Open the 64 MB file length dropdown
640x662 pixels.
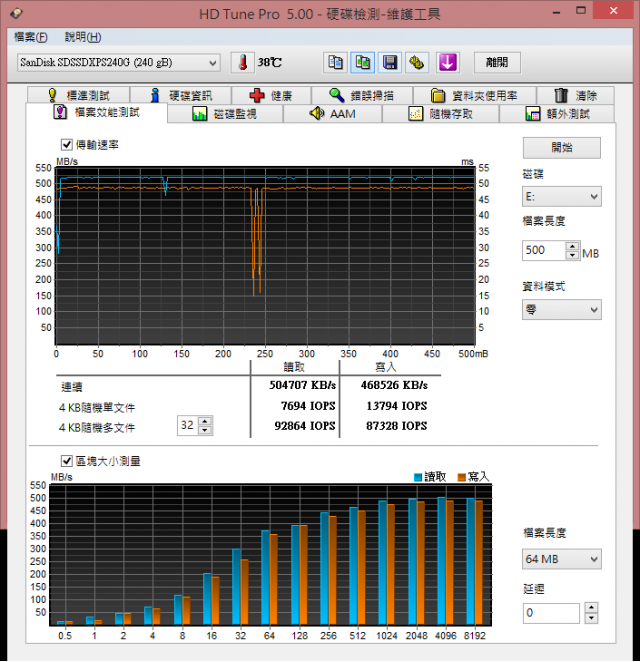[x=561, y=559]
